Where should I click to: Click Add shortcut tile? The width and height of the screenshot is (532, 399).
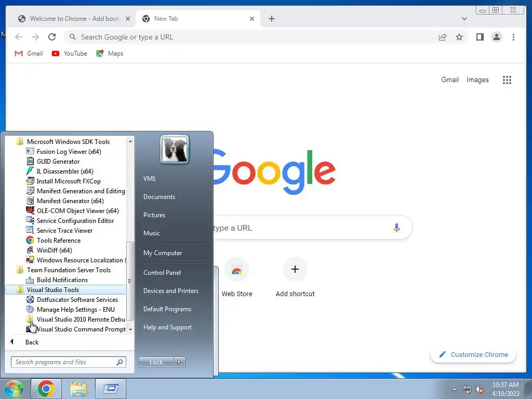click(x=295, y=277)
